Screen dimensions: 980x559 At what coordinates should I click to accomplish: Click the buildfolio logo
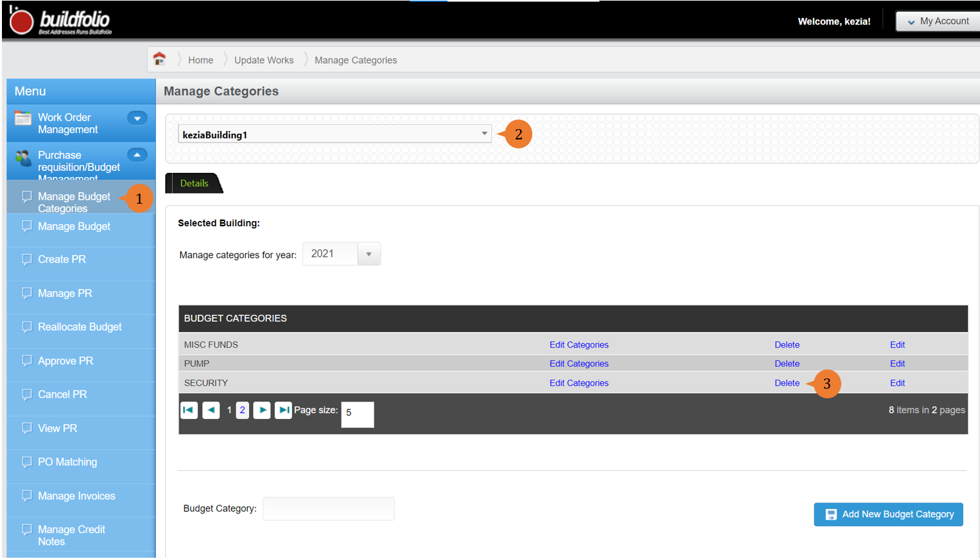(60, 21)
